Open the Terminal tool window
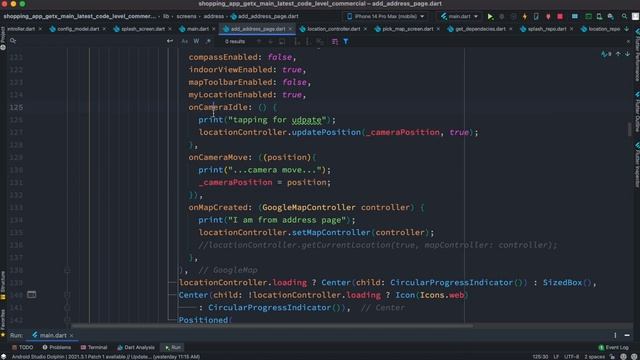This screenshot has width=640, height=360. tap(94, 347)
